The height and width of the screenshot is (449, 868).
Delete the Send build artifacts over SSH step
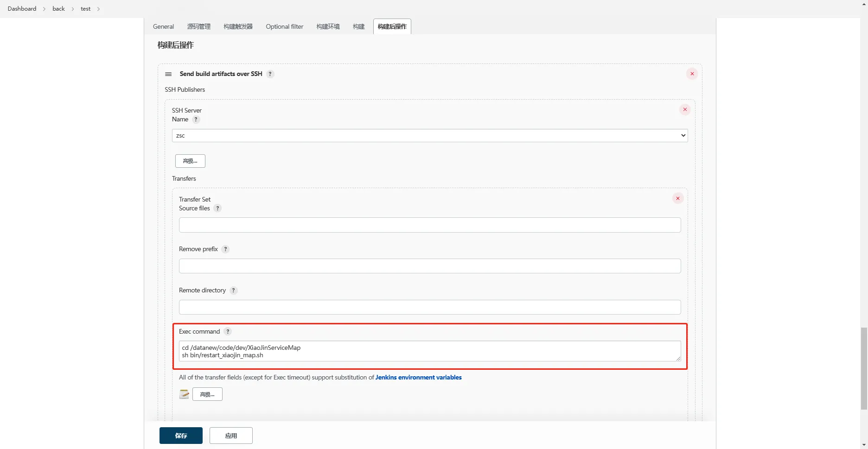point(692,74)
